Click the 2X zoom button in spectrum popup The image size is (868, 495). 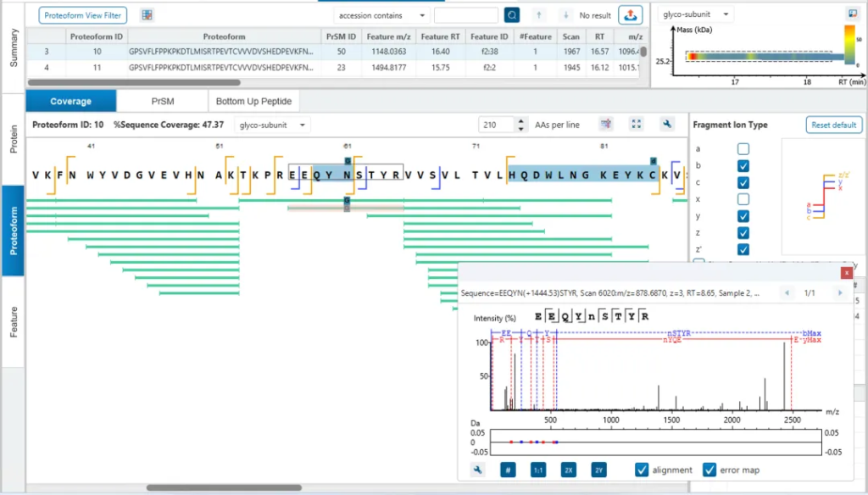coord(569,470)
